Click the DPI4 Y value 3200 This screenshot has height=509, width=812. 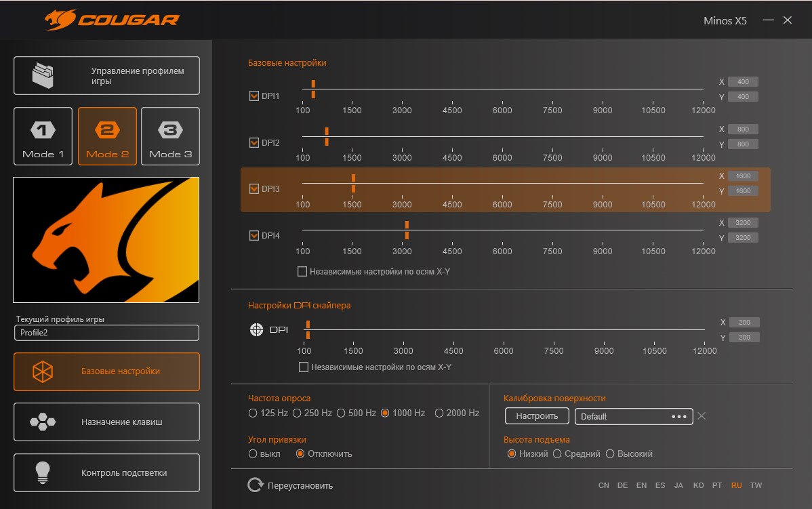coord(743,238)
